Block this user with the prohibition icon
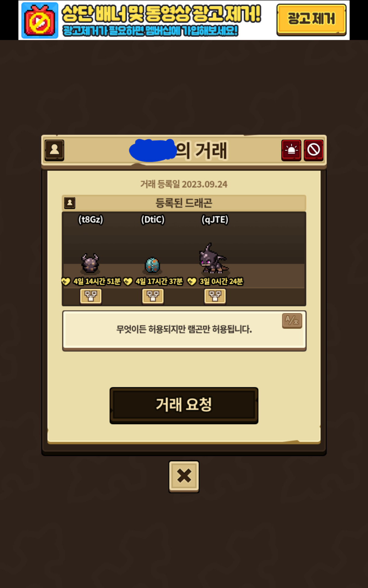Image resolution: width=368 pixels, height=588 pixels. pyautogui.click(x=314, y=150)
